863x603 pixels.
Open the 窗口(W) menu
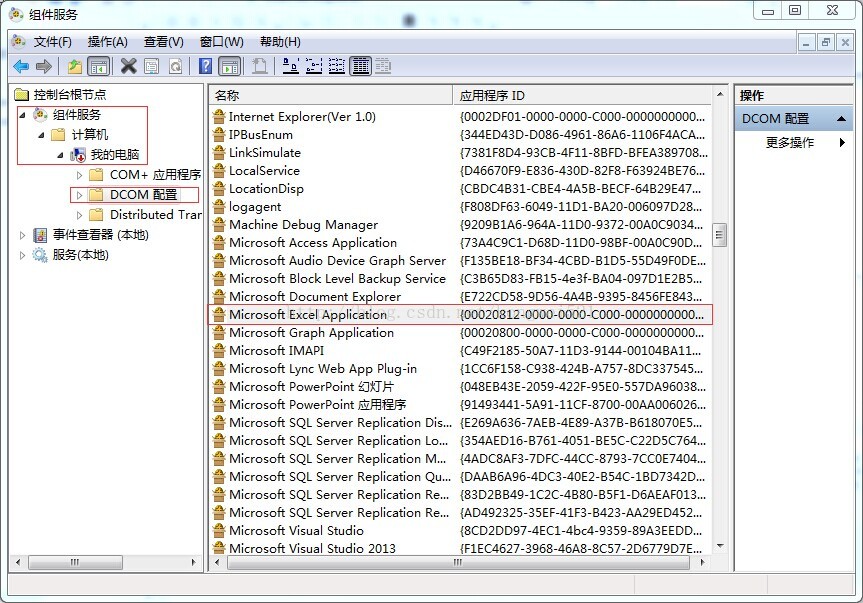click(221, 42)
